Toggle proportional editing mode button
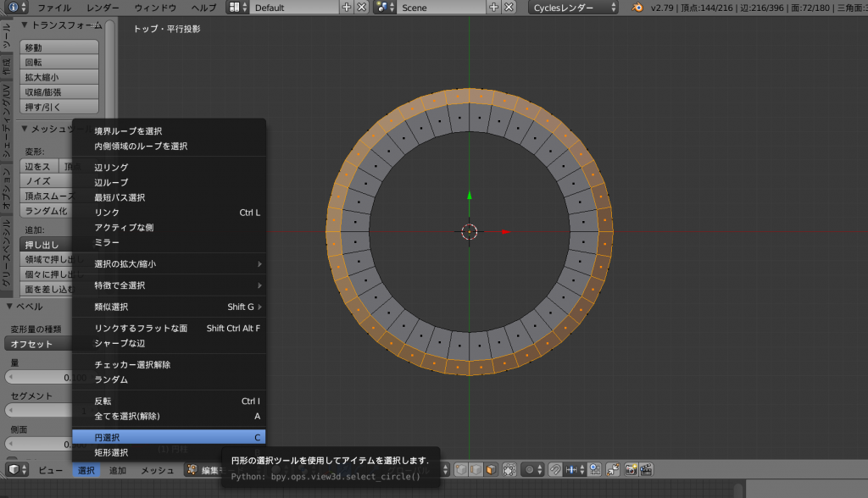Viewport: 868px width, 498px height. 531,469
